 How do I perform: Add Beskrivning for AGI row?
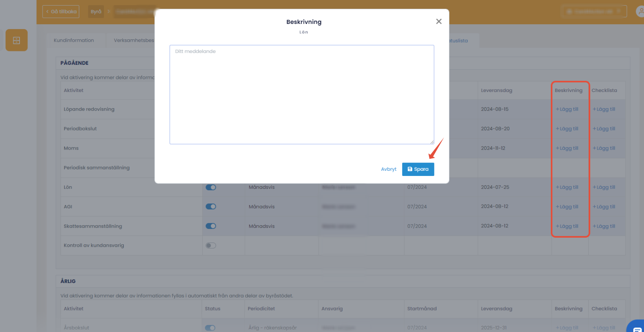(x=567, y=207)
